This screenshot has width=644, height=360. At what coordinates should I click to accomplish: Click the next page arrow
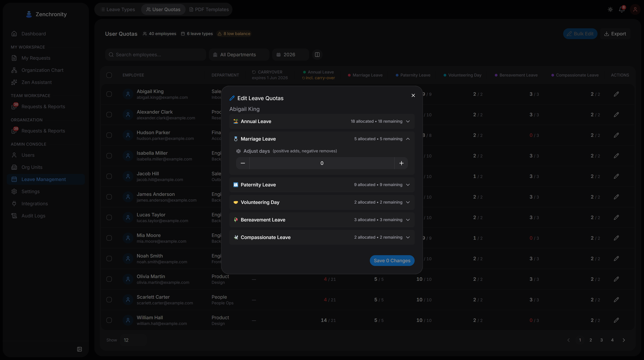(x=624, y=340)
